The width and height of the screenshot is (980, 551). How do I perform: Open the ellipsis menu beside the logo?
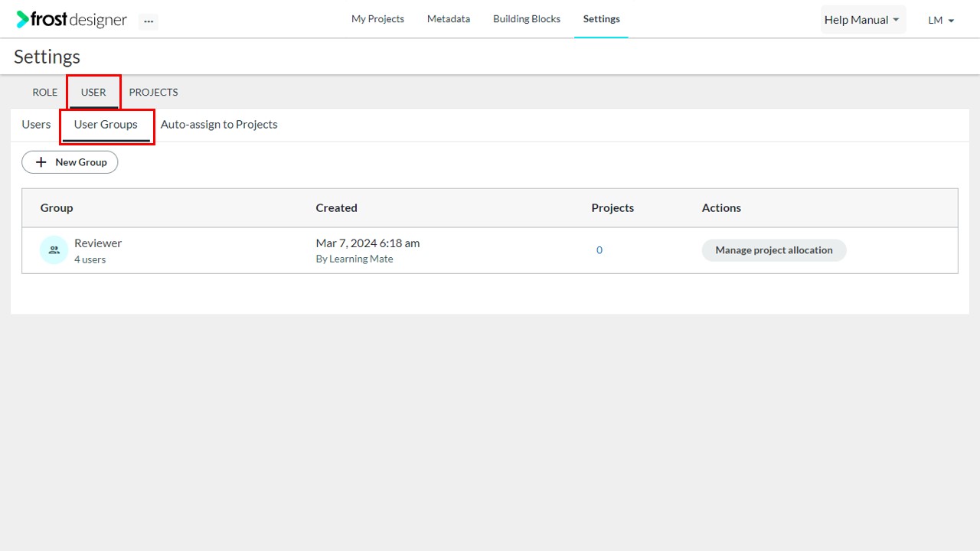(149, 21)
